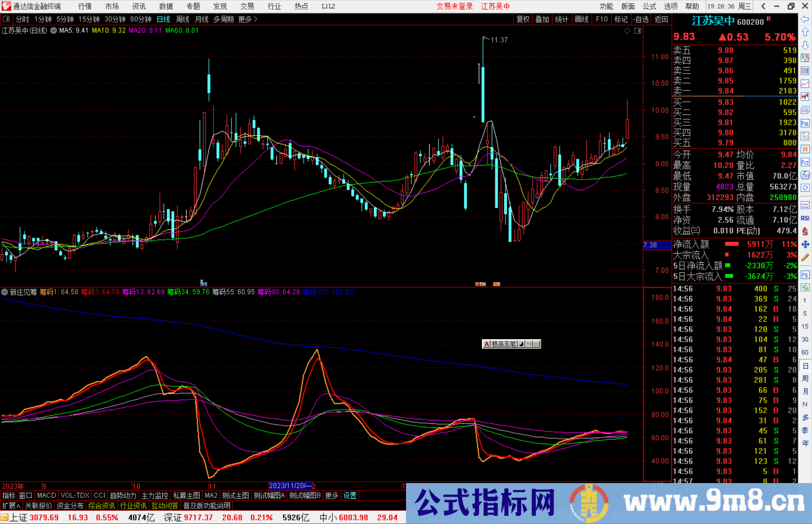Toggle add stock to watchlist via -自选
The image size is (812, 524).
(x=641, y=19)
